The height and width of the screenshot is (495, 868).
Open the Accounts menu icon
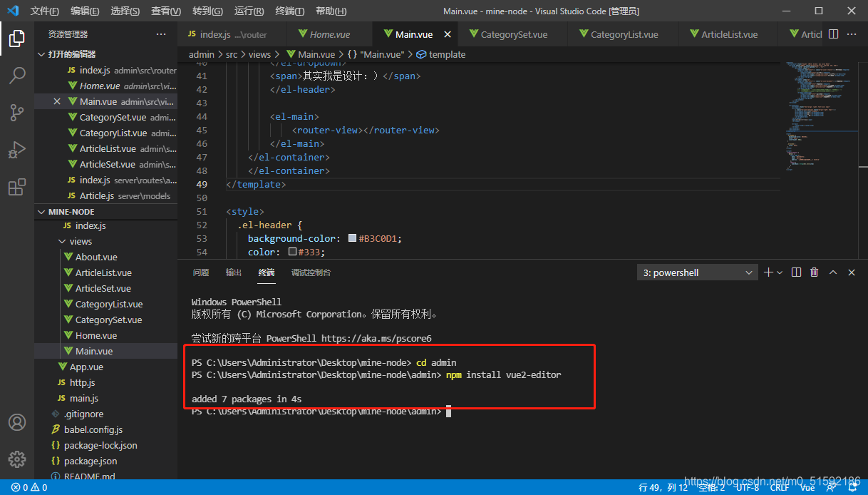tap(17, 422)
